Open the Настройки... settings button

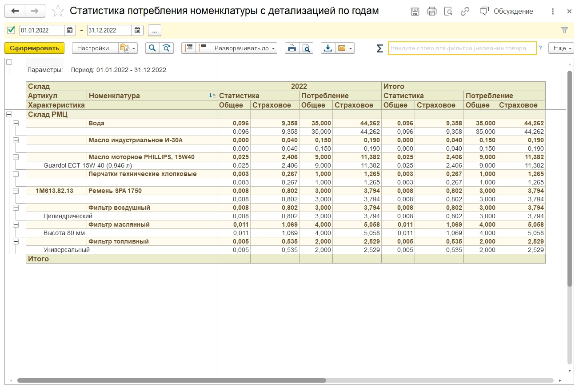95,48
